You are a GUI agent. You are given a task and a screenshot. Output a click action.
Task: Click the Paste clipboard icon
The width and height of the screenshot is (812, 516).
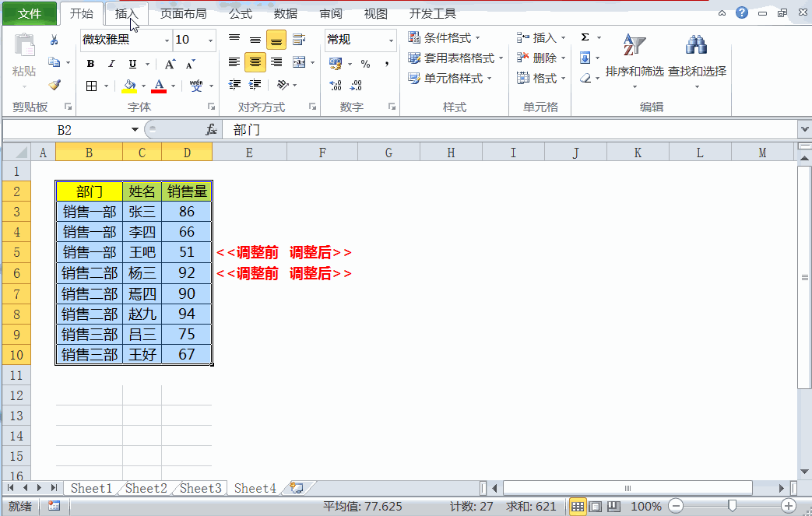tap(24, 46)
